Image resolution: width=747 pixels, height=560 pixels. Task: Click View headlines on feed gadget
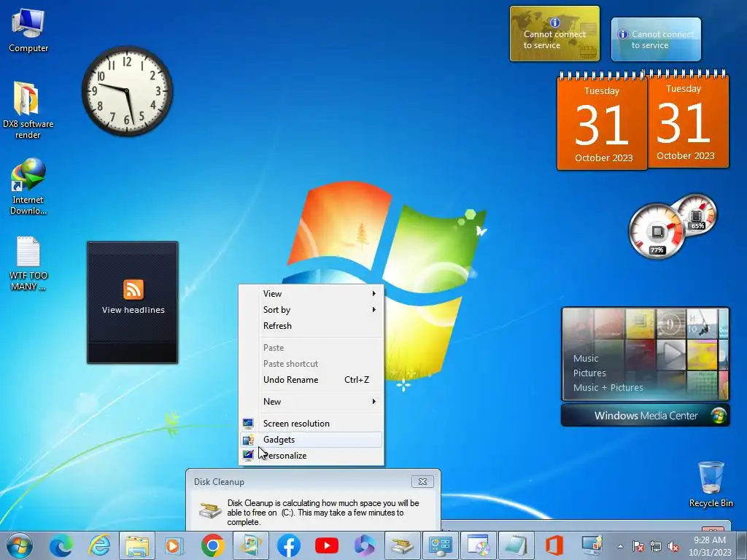click(x=133, y=310)
